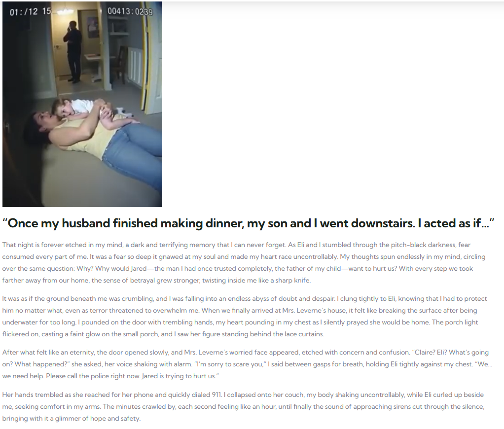Image resolution: width=504 pixels, height=429 pixels.
Task: Click the number 911 in the last paragraph
Action: (x=216, y=394)
